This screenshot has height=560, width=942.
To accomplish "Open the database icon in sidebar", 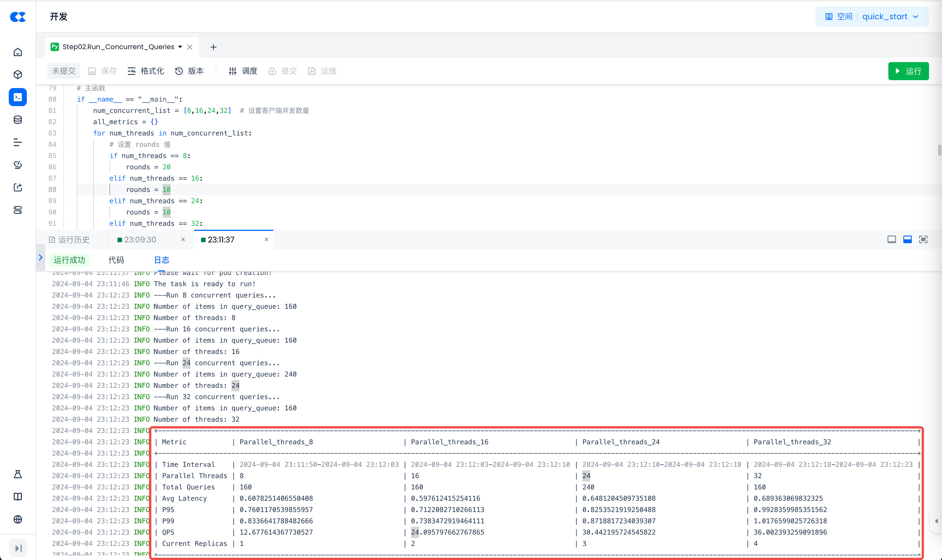I will point(18,120).
